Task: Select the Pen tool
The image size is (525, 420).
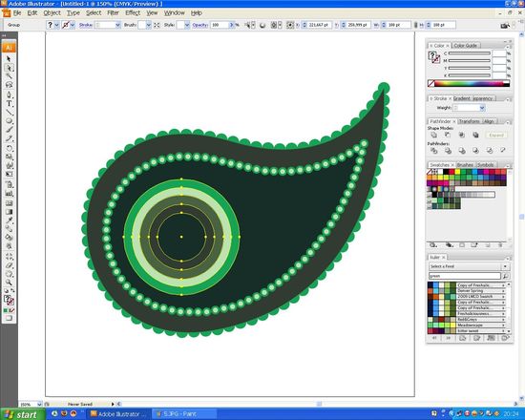Action: click(x=9, y=94)
